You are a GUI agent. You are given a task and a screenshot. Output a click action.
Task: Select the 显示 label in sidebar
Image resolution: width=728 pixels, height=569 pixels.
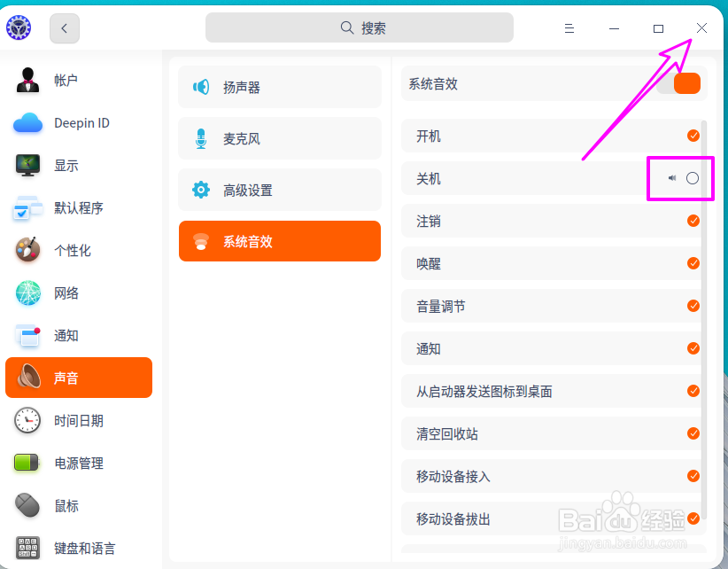66,166
